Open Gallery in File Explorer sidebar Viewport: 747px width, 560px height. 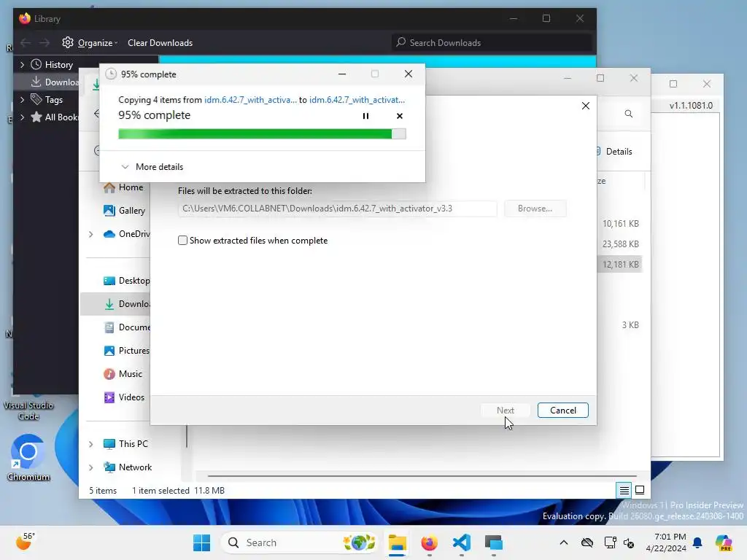[124, 211]
